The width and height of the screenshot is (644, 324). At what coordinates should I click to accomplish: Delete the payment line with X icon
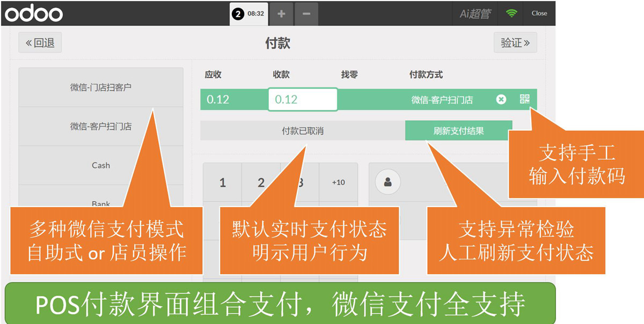pos(501,99)
